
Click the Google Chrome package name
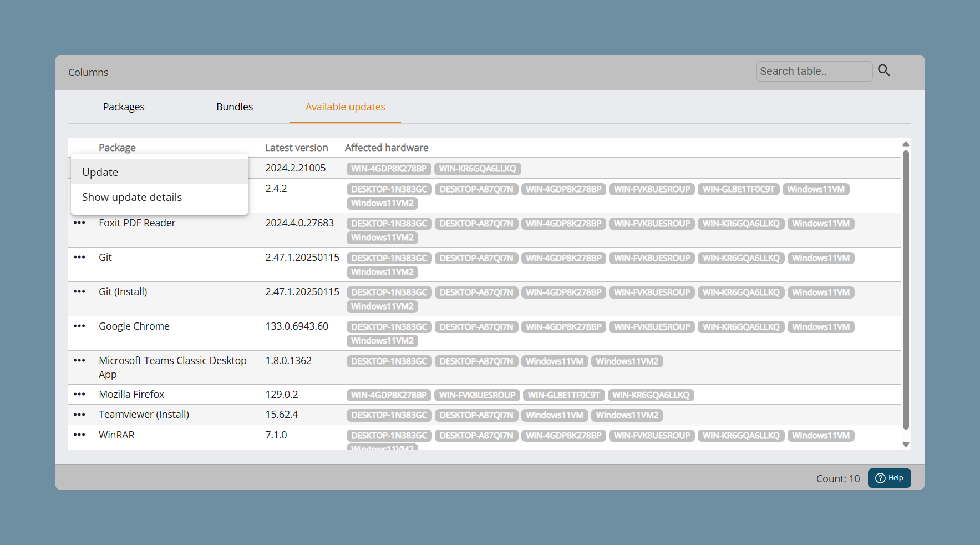coord(134,326)
